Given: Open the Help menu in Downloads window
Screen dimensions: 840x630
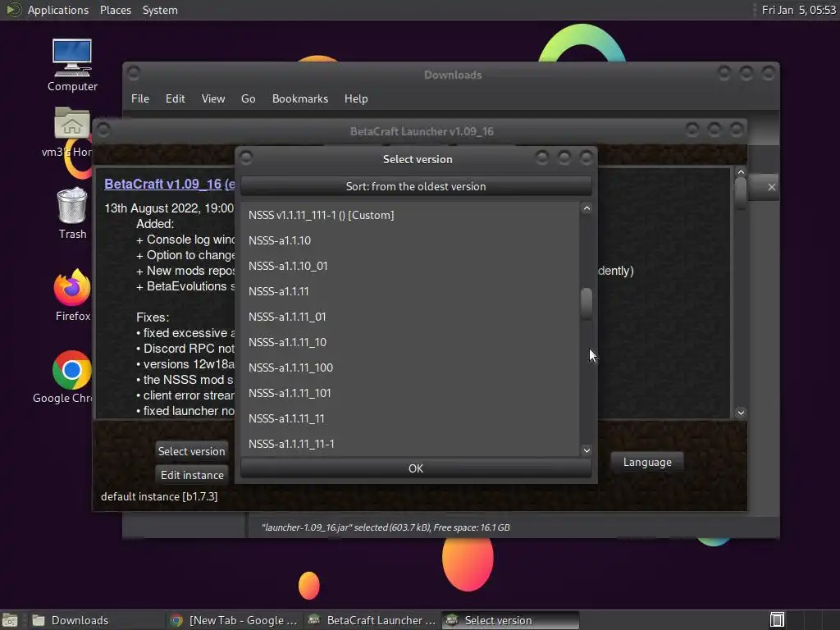Looking at the screenshot, I should [x=356, y=98].
